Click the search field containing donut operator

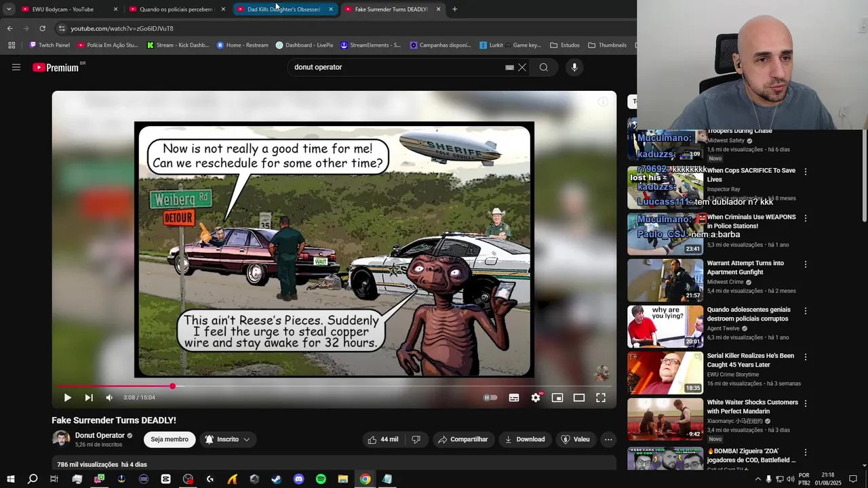pyautogui.click(x=397, y=67)
